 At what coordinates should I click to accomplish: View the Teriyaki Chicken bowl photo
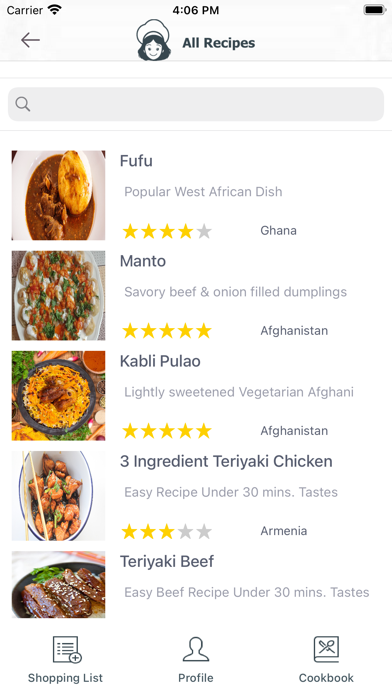click(x=58, y=496)
